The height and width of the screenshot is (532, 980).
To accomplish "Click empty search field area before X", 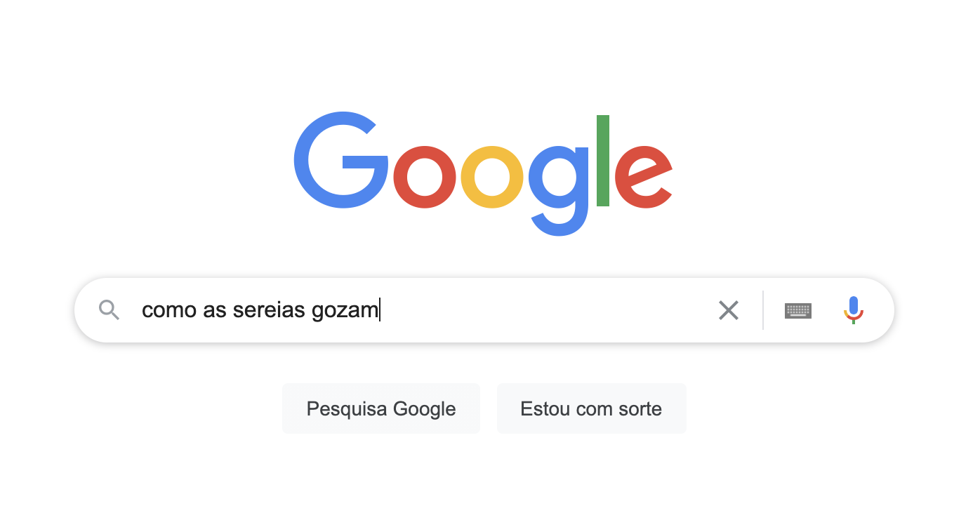I will [548, 310].
